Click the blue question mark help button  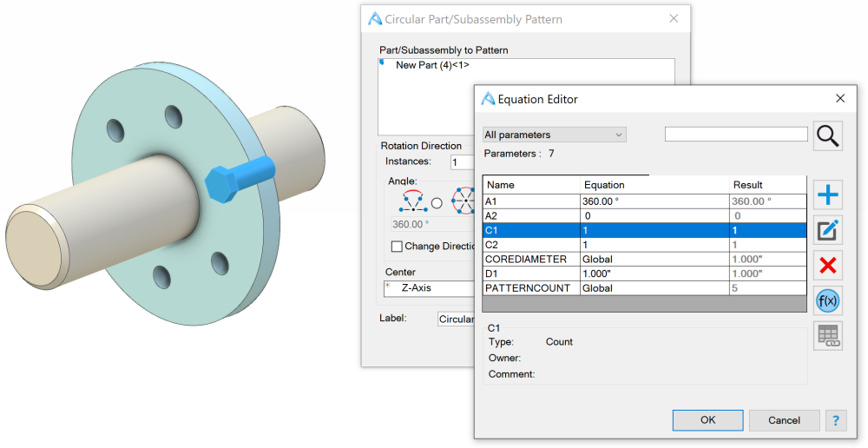click(836, 420)
